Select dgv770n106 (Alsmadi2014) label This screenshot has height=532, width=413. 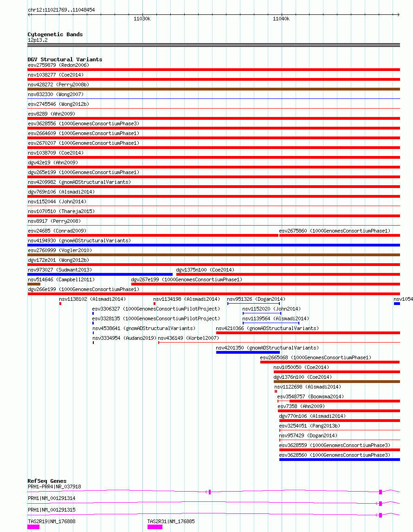pos(312,416)
